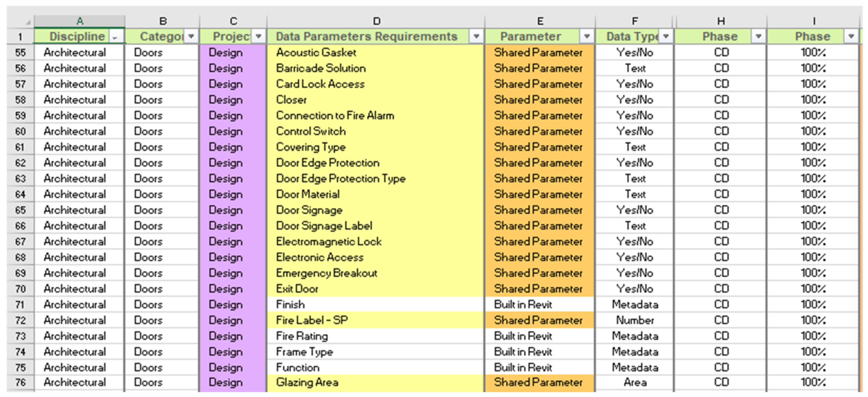Open the Category column filter arrow
Image resolution: width=868 pixels, height=397 pixels.
(191, 36)
